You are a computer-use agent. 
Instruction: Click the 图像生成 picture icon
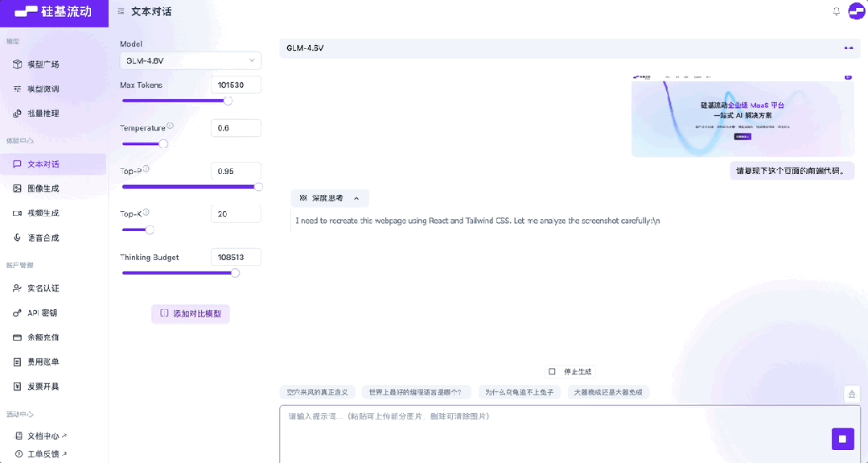pos(17,189)
